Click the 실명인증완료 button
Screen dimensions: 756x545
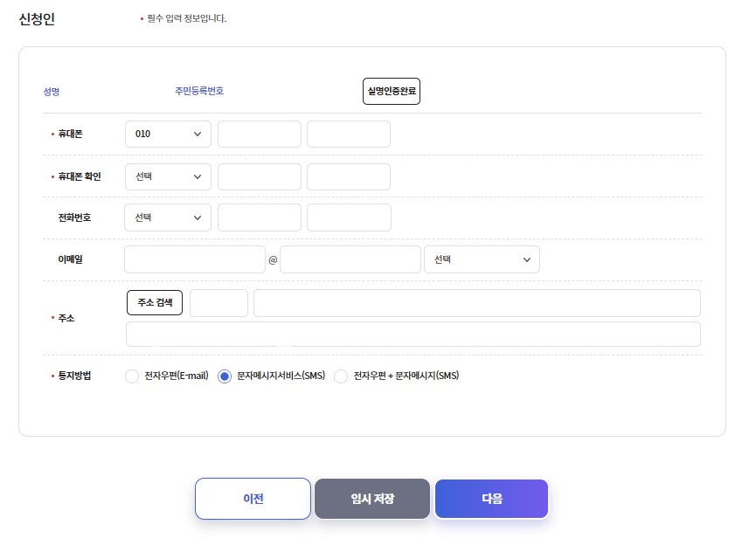click(392, 91)
